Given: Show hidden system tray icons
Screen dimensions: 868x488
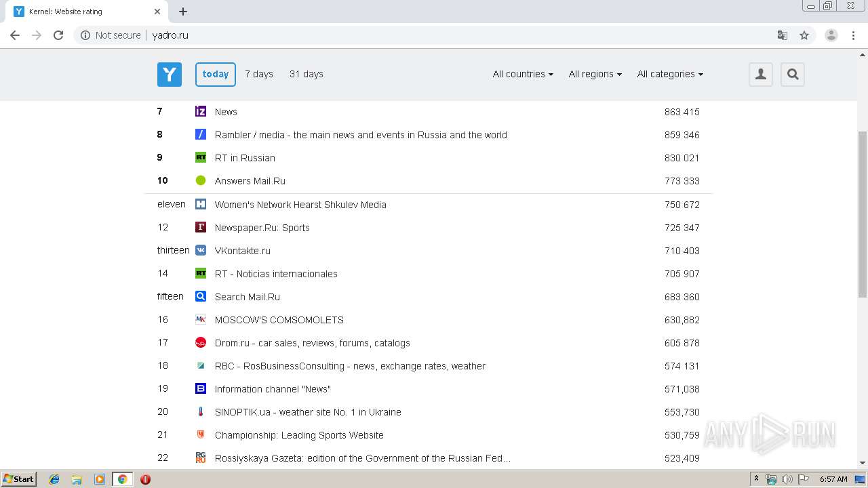Looking at the screenshot, I should 757,479.
